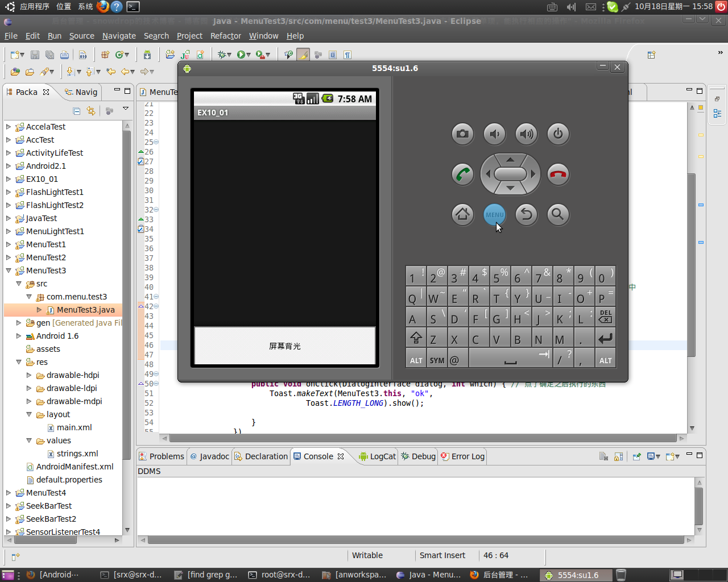Open the terminal launcher in the top panel
This screenshot has width=728, height=582.
[133, 7]
